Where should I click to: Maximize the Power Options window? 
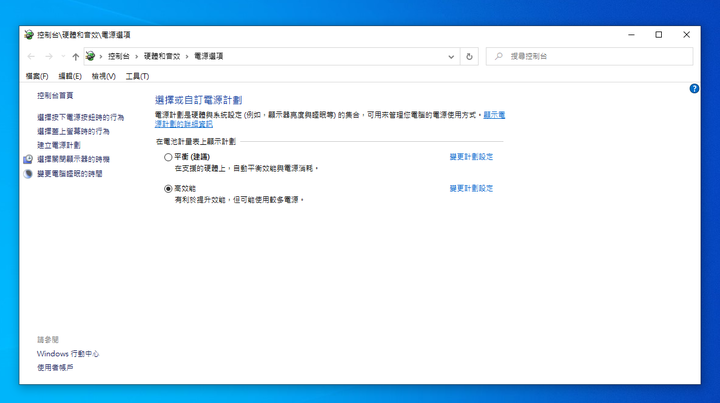tap(658, 35)
